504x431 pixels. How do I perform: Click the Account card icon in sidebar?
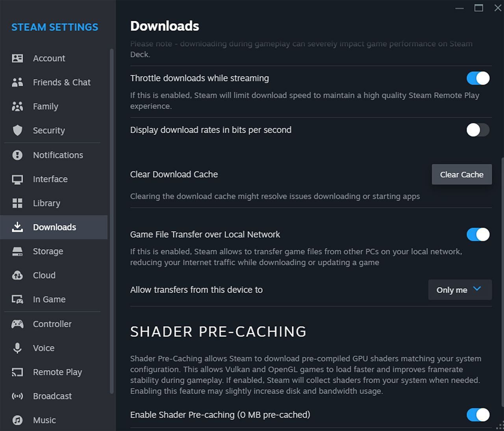[x=17, y=58]
